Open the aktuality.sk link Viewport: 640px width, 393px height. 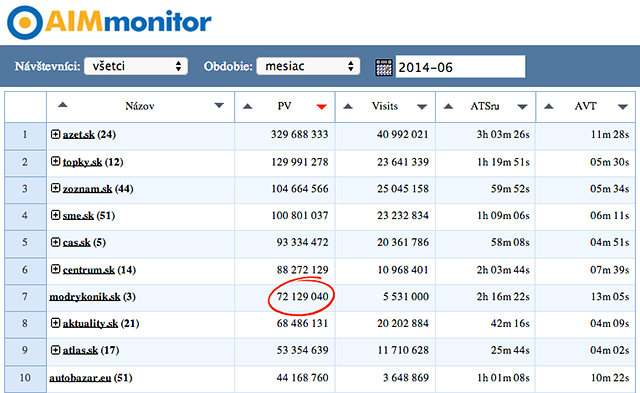point(90,324)
